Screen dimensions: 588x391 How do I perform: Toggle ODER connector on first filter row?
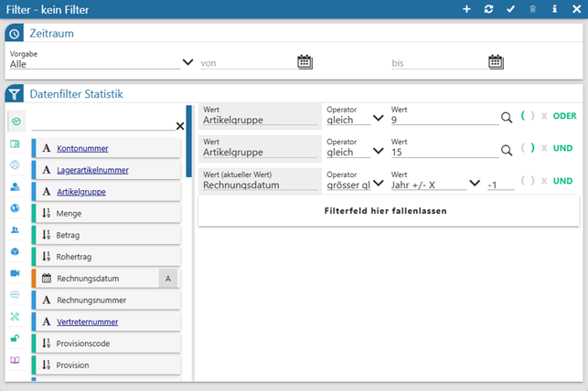pyautogui.click(x=565, y=116)
